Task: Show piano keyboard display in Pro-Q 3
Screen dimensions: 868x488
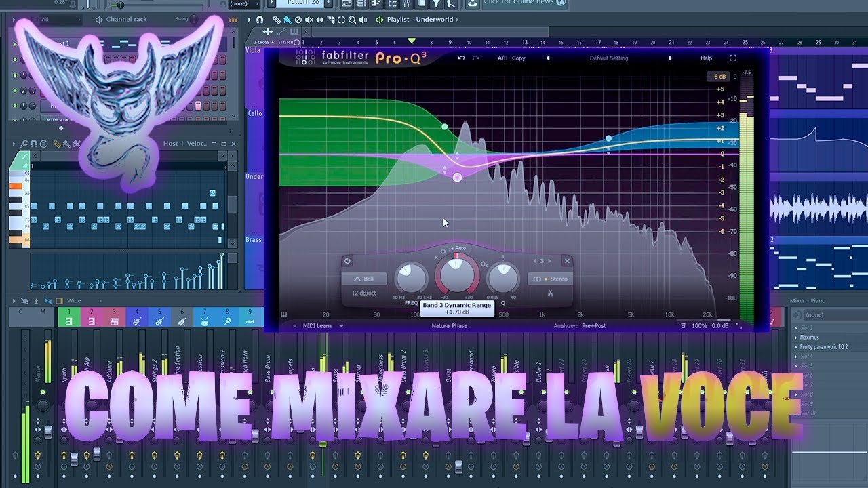Action: click(283, 314)
